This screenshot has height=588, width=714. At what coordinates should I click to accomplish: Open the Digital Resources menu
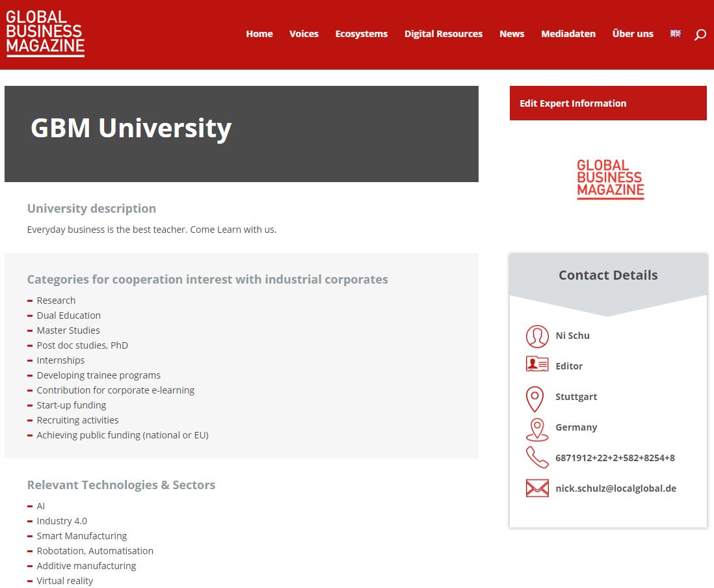pos(443,34)
